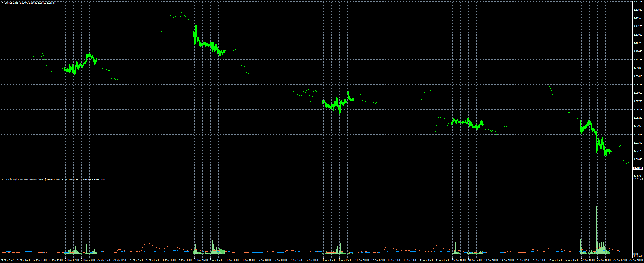Screen dimensions: 644x263
Task: Click the 18 Apr 18:00 time label
Action: click(491, 260)
